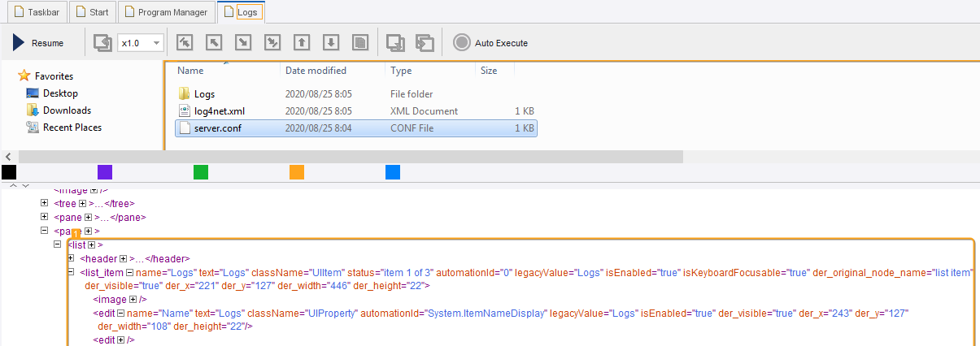Click the icon left of zoom dropdown

(x=102, y=43)
